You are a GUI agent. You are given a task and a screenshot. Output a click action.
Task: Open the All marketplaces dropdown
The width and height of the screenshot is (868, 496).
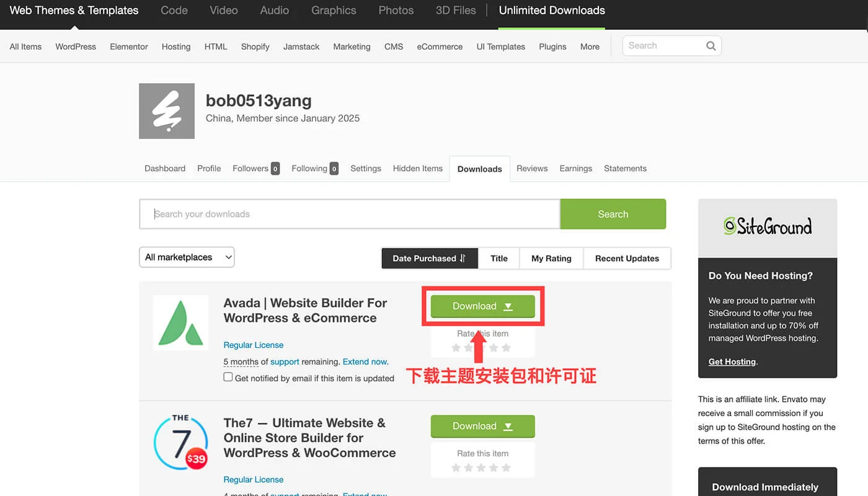click(x=187, y=257)
